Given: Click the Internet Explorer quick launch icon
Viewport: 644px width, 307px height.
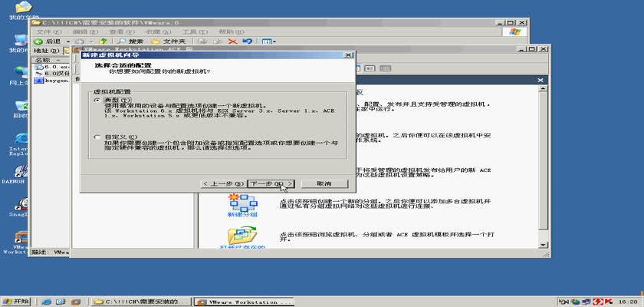Looking at the screenshot, I should coord(47,302).
